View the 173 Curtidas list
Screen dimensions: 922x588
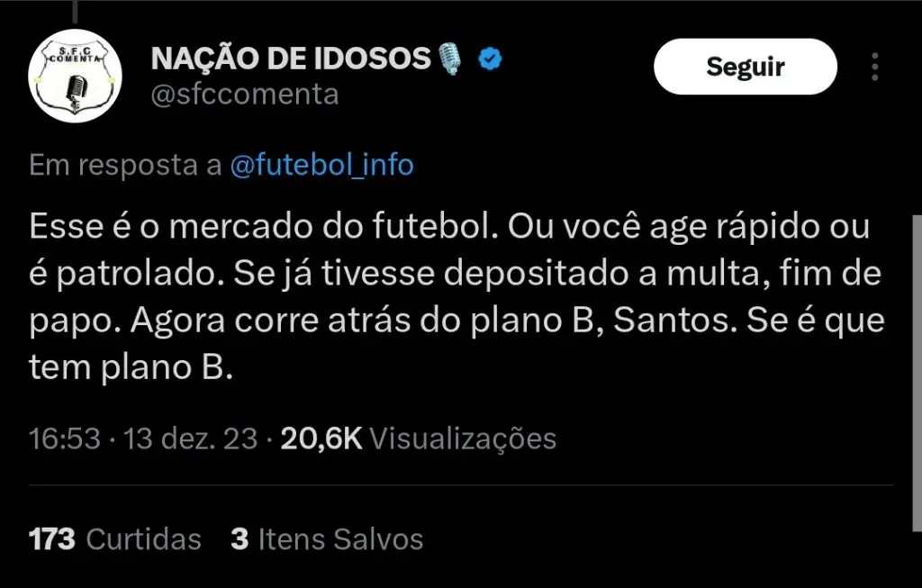[115, 538]
